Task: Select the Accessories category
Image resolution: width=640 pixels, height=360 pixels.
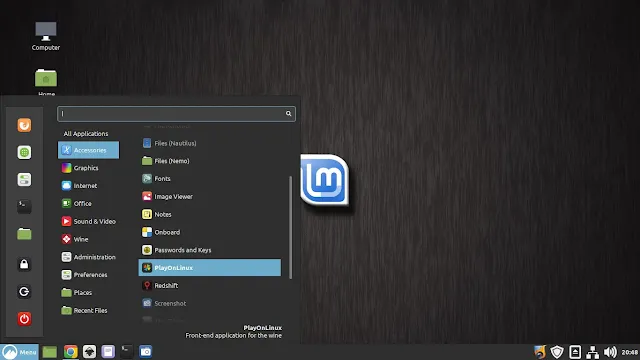Action: [89, 150]
